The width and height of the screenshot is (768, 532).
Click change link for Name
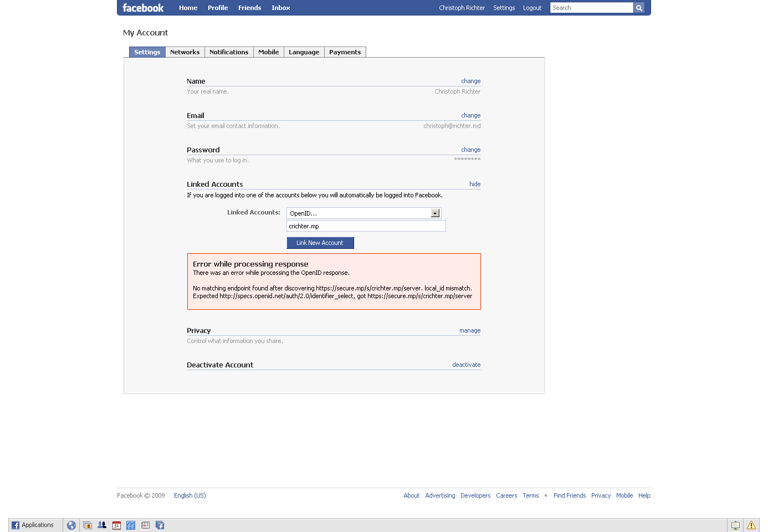coord(471,81)
